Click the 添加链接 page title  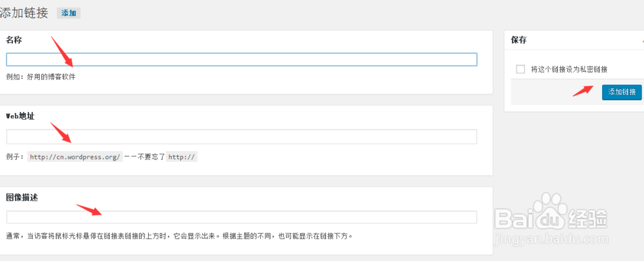(24, 13)
